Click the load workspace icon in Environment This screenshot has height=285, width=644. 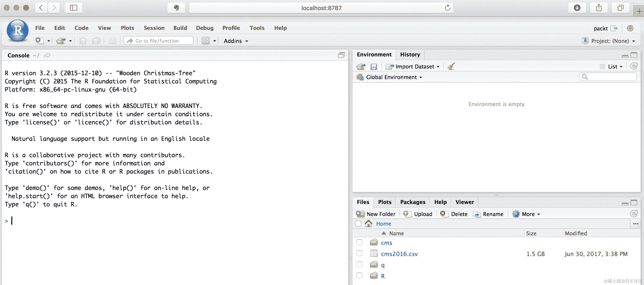(361, 67)
